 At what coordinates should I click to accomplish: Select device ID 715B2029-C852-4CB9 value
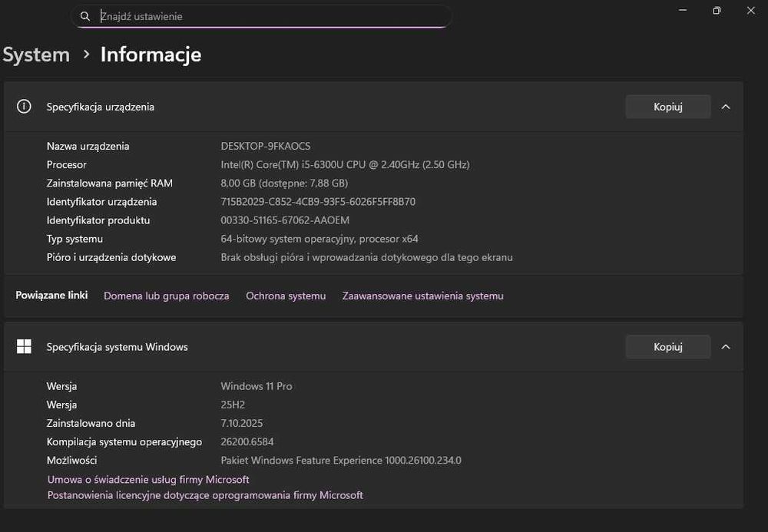point(318,202)
